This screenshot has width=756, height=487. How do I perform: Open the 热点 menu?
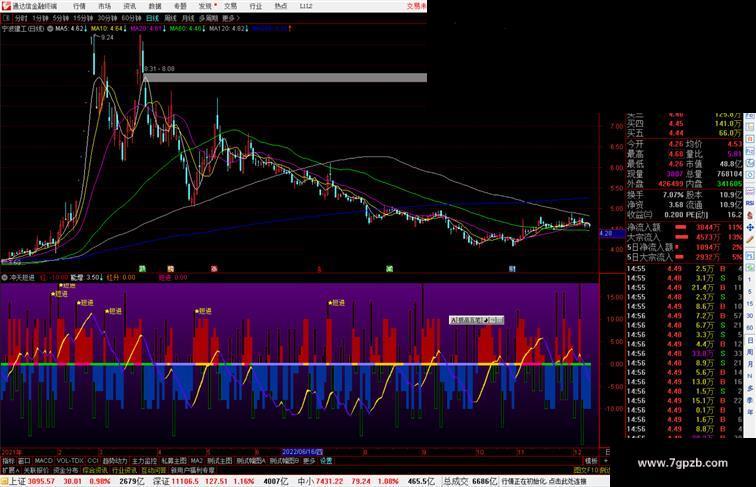pyautogui.click(x=281, y=6)
